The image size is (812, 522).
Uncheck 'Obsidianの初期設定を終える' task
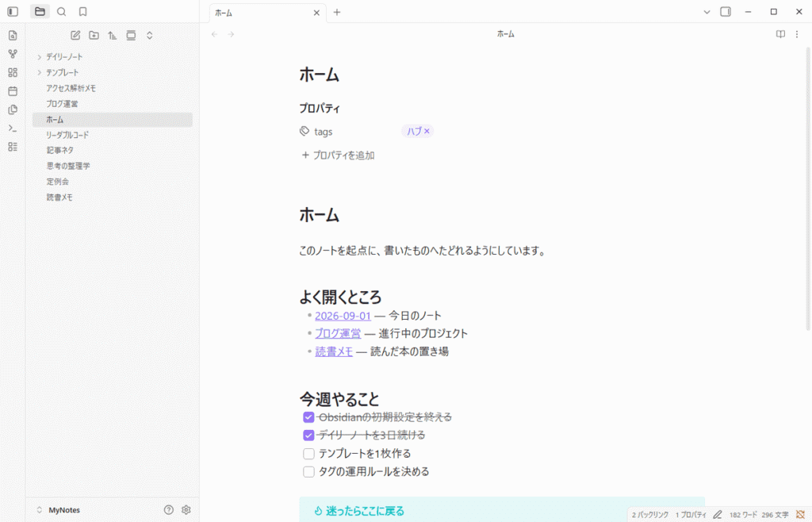pos(308,417)
